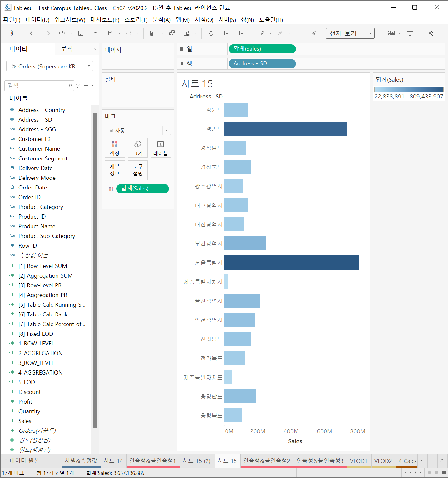The image size is (448, 478).
Task: Click the redo forward arrow
Action: (47, 33)
